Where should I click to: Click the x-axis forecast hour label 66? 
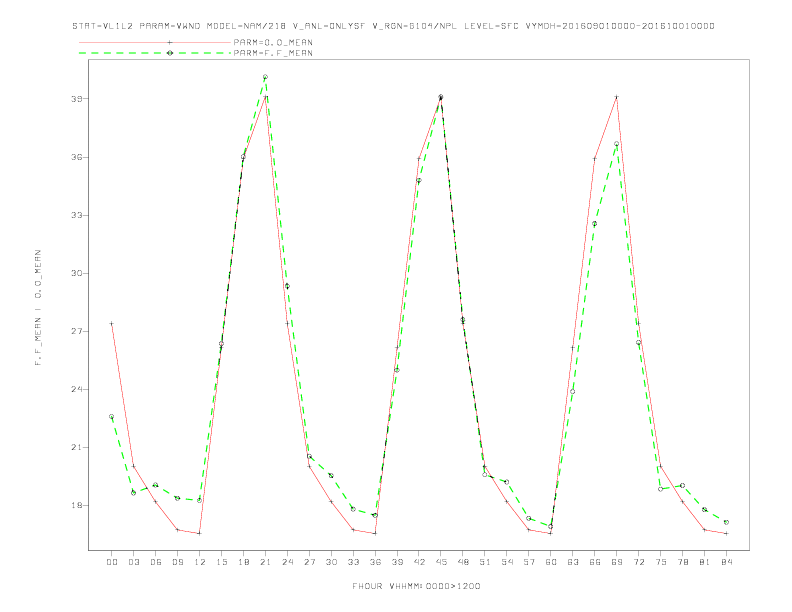pos(595,562)
